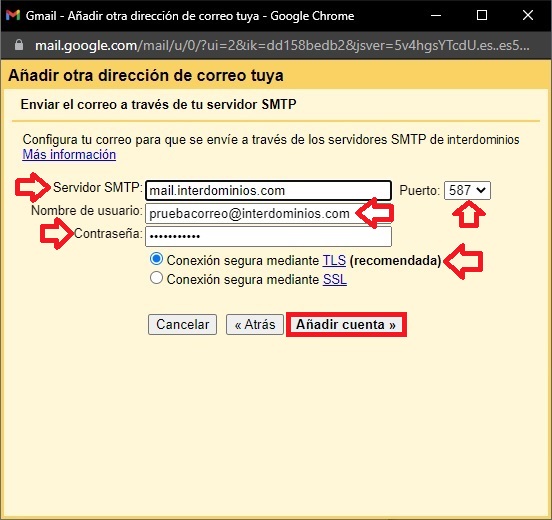The height and width of the screenshot is (520, 552).
Task: Click the 'Contraseña:' label
Action: (108, 233)
